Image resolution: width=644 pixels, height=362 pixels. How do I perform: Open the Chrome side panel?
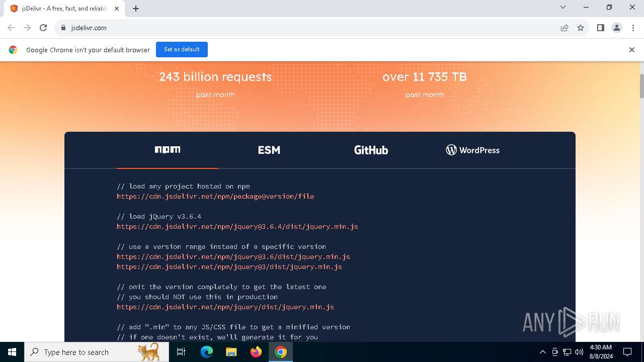(x=600, y=28)
